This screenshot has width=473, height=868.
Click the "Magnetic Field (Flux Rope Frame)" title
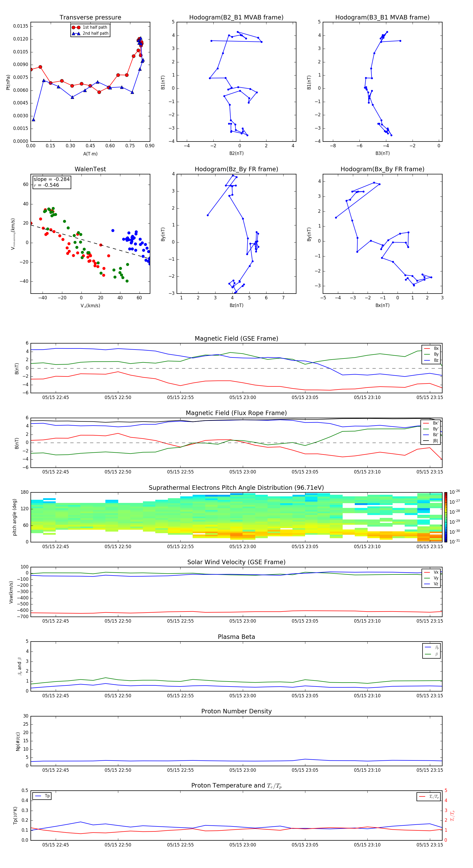pyautogui.click(x=236, y=413)
